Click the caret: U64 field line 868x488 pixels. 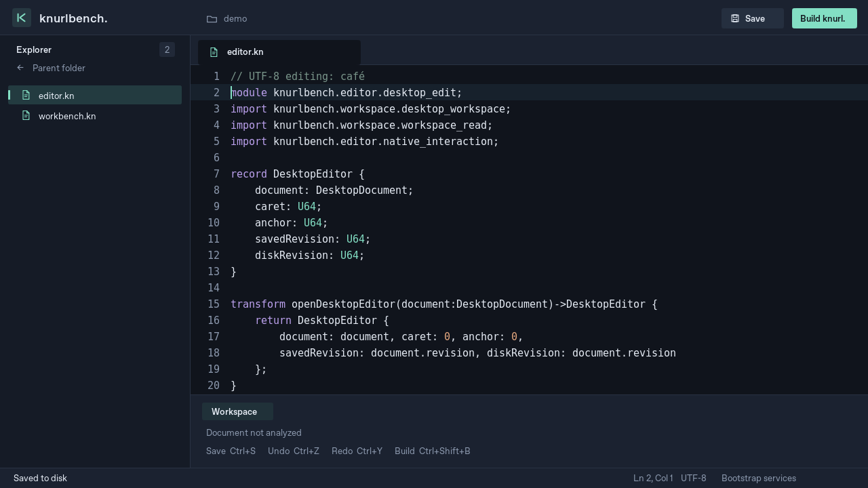tap(288, 207)
